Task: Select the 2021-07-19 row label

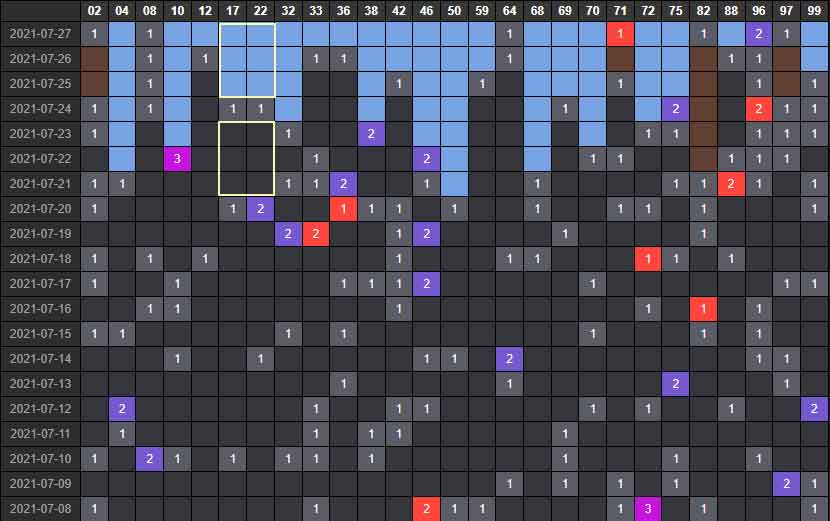Action: click(x=40, y=233)
